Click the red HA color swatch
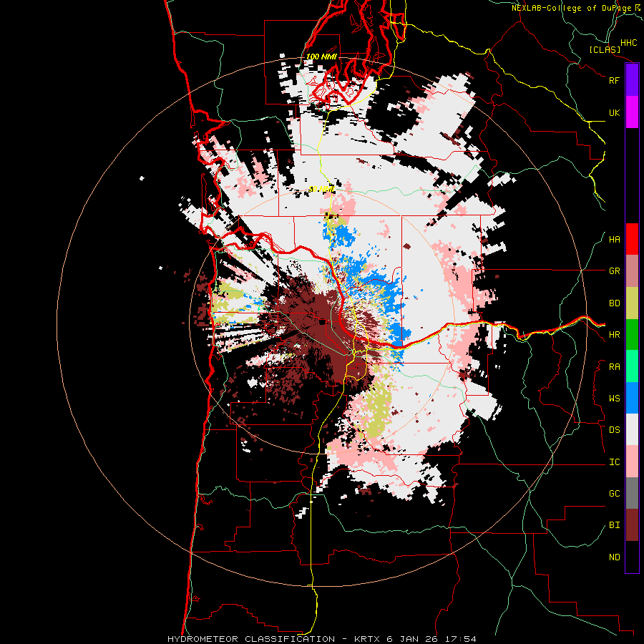The width and height of the screenshot is (644, 644). pyautogui.click(x=632, y=239)
